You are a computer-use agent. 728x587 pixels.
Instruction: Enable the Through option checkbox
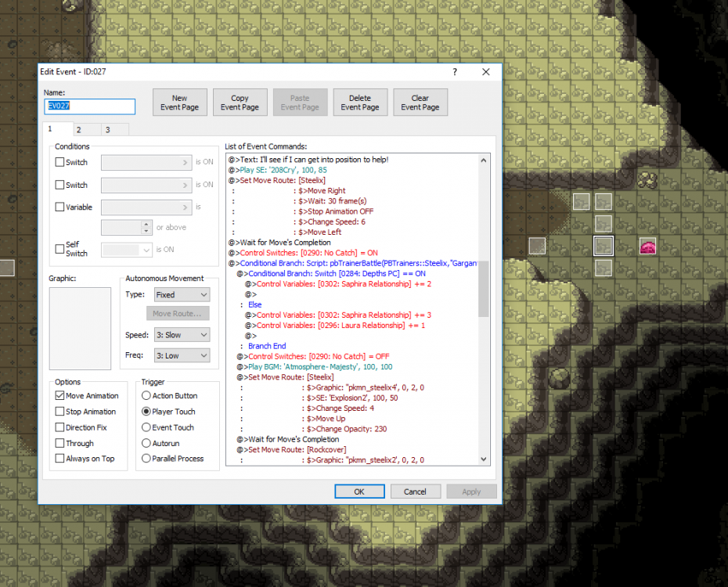point(60,443)
